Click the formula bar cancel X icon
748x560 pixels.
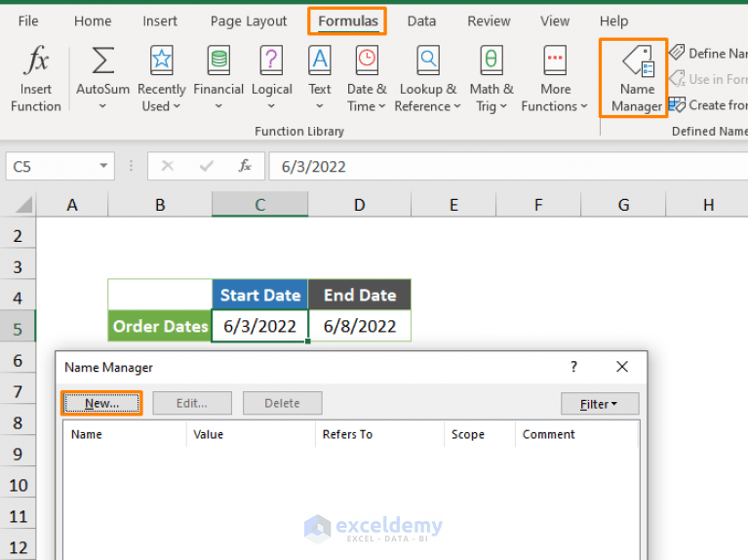click(x=168, y=166)
